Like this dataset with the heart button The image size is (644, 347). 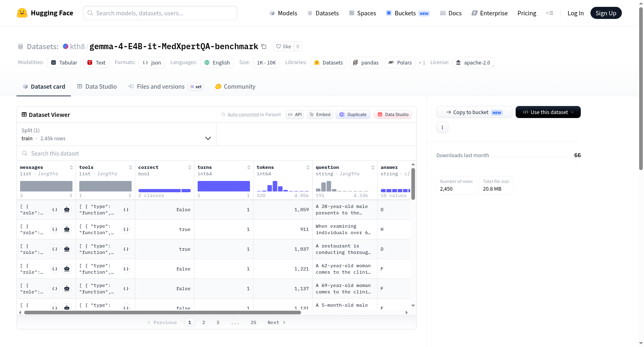pyautogui.click(x=283, y=46)
